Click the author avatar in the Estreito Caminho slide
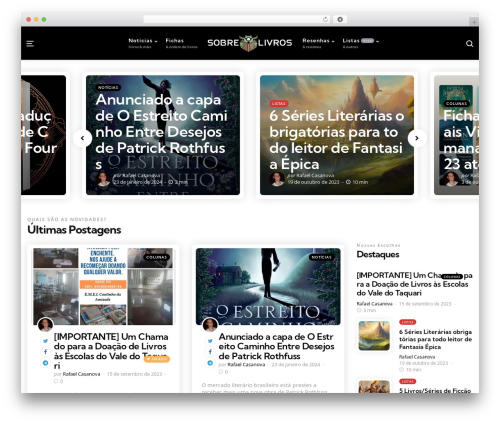500x423 pixels. [x=103, y=179]
